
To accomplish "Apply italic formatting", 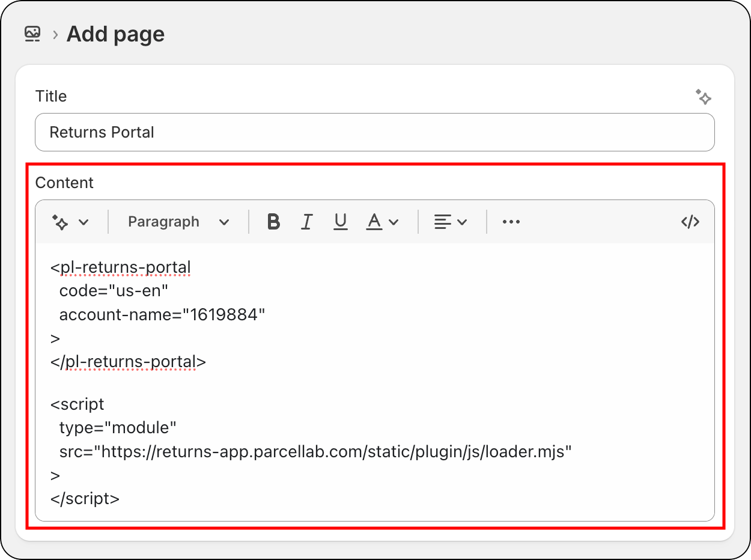I will point(307,222).
